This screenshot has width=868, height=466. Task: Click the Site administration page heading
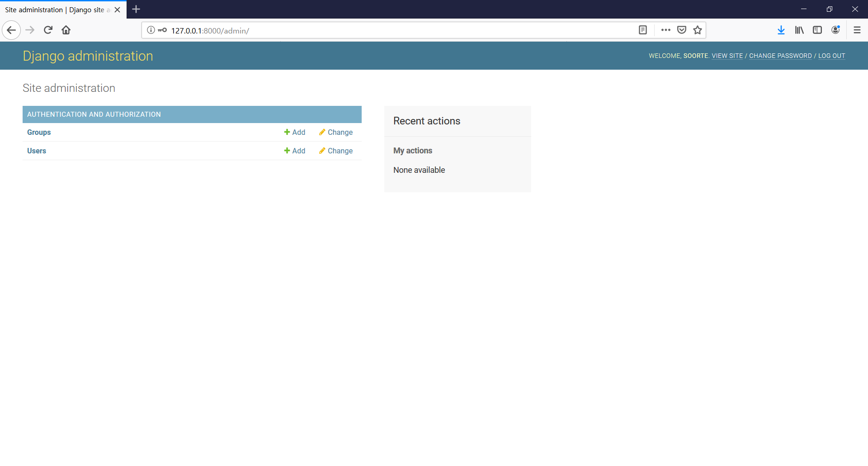[x=69, y=88]
